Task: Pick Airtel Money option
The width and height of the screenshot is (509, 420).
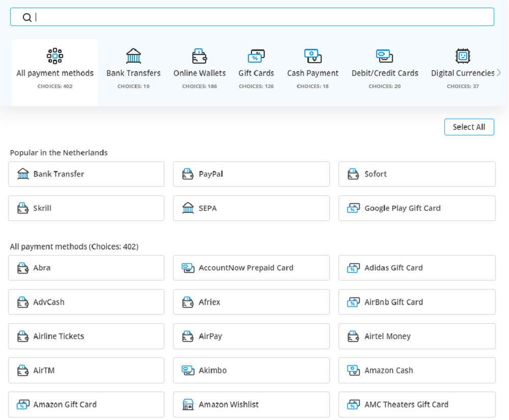Action: 417,337
